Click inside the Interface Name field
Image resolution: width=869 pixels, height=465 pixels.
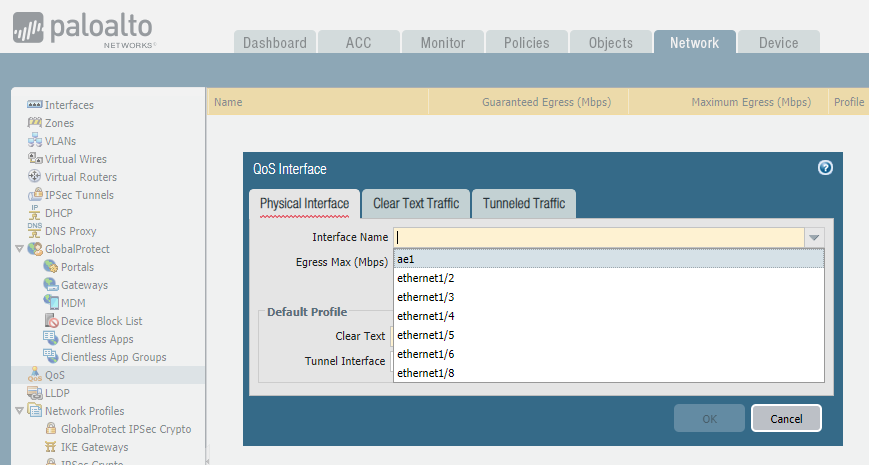598,238
